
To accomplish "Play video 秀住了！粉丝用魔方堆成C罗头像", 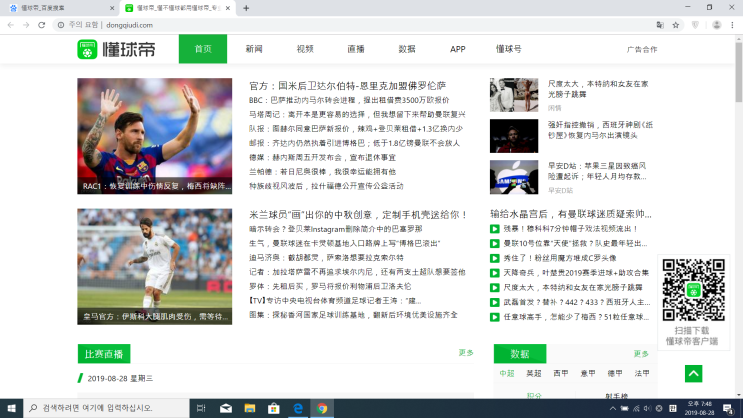I will coord(495,258).
